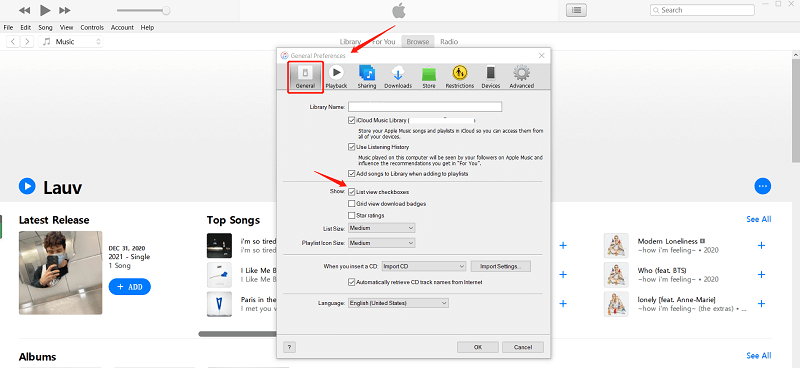Open the Edit menu

[x=26, y=28]
